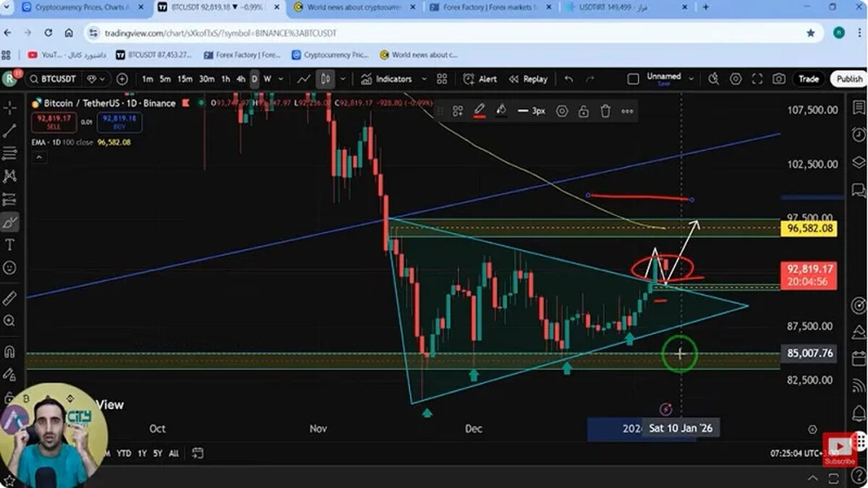Screen dimensions: 868x488
Task: Click the add symbol plus icon
Action: [x=122, y=79]
